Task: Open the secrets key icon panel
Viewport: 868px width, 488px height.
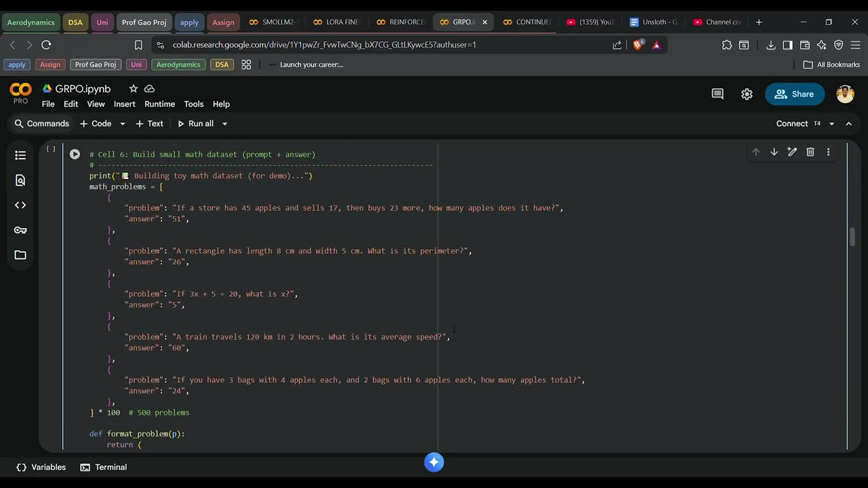Action: click(20, 230)
